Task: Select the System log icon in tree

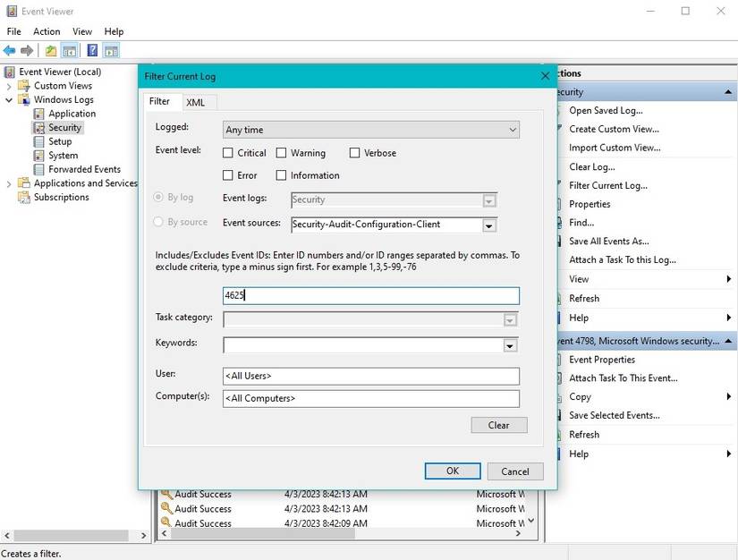Action: (x=39, y=156)
